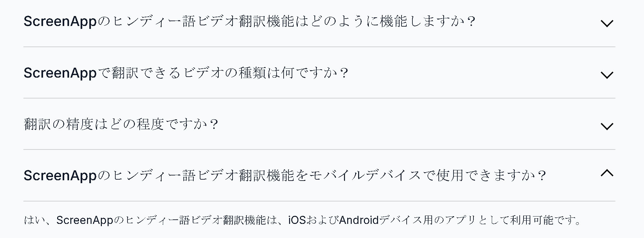Expand question ScreenAppで翻訳できるビデオの種類は何ですか？
644x238 pixels.
pos(186,73)
